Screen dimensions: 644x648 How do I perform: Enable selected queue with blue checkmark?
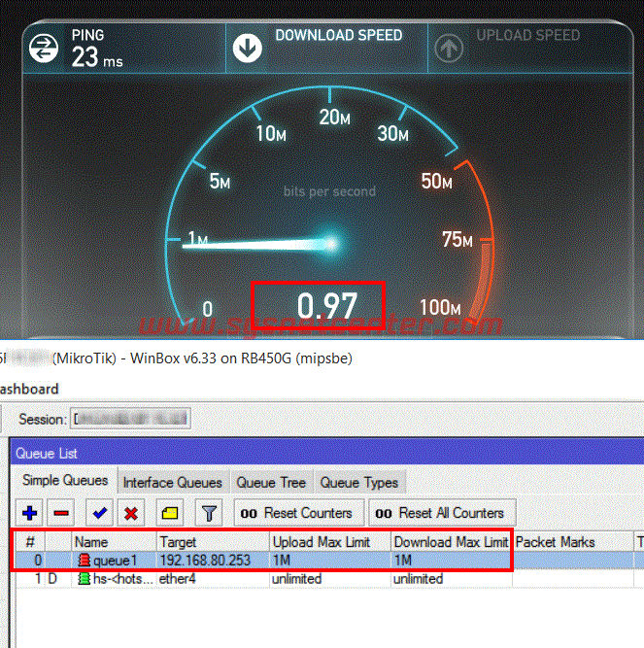98,513
